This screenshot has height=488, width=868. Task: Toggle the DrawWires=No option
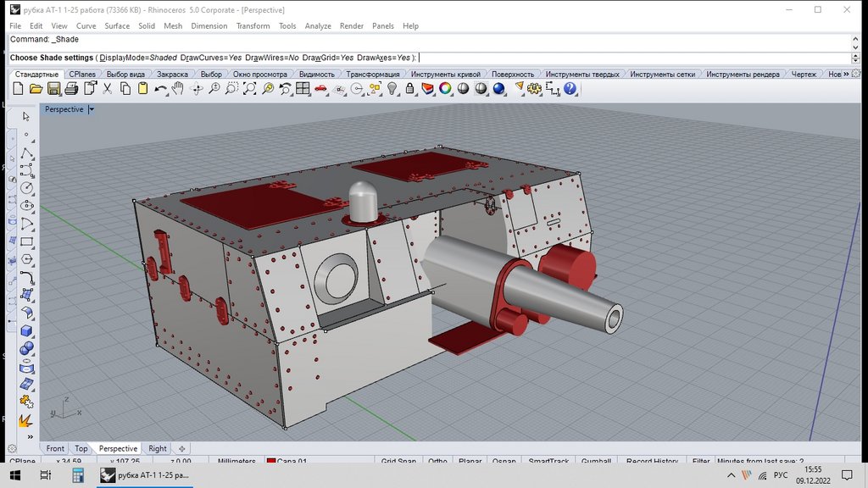click(272, 58)
